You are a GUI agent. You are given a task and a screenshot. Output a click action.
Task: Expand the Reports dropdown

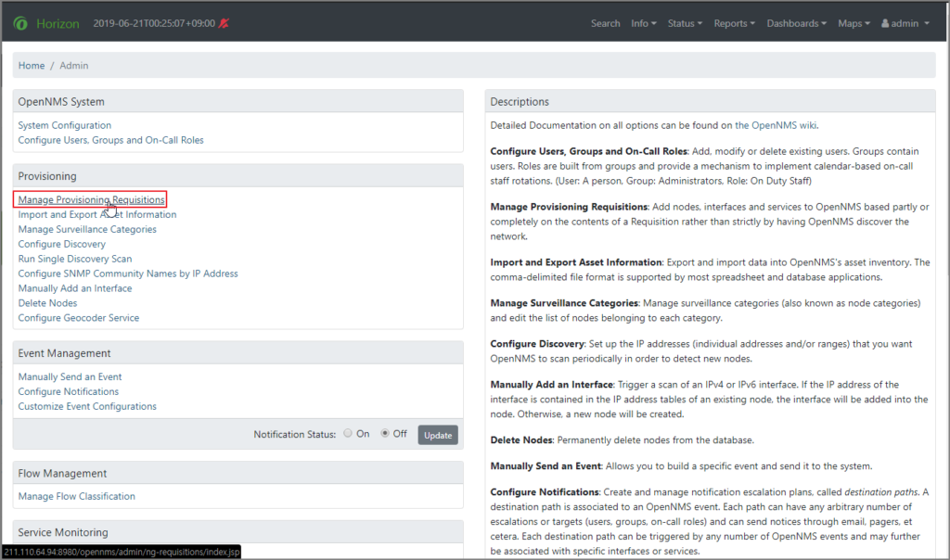(x=735, y=23)
